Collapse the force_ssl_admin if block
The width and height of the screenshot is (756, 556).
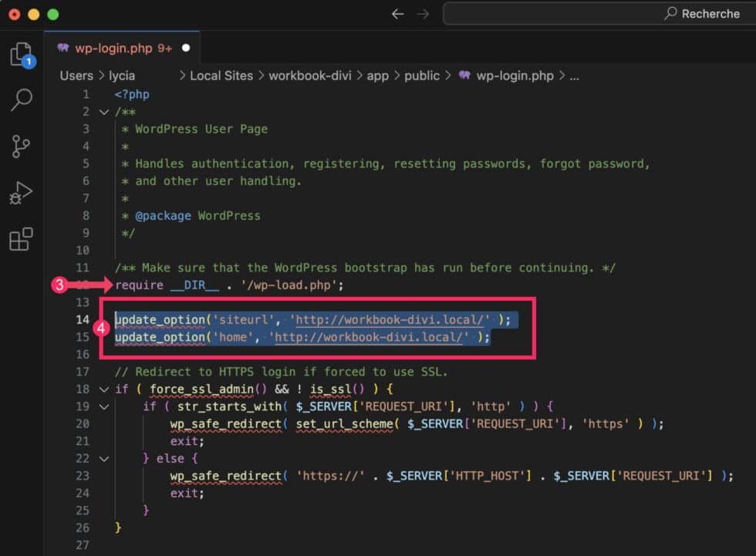click(104, 389)
